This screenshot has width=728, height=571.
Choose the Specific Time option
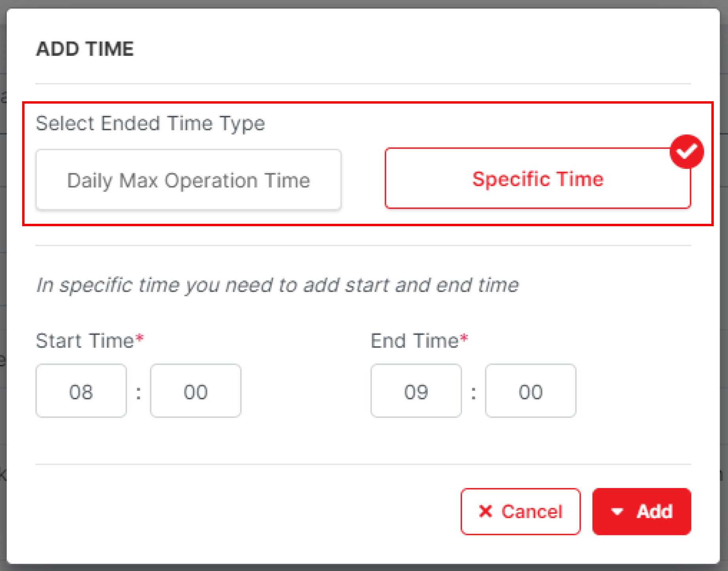[x=537, y=179]
